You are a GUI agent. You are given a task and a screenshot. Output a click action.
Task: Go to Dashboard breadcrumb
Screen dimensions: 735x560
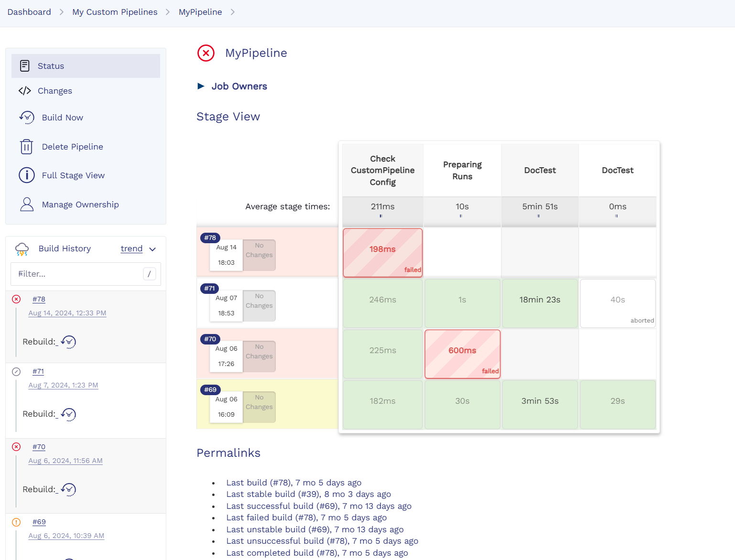(29, 12)
